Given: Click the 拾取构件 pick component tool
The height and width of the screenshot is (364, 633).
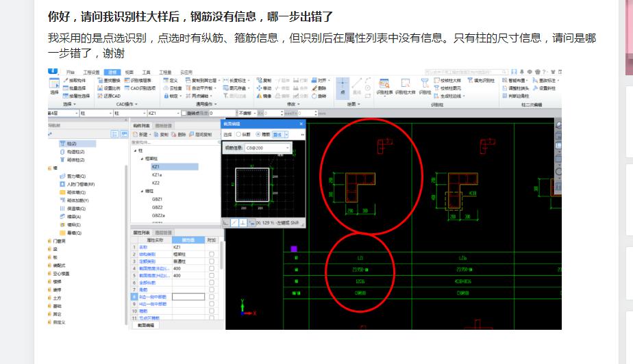Looking at the screenshot, I should tap(74, 81).
